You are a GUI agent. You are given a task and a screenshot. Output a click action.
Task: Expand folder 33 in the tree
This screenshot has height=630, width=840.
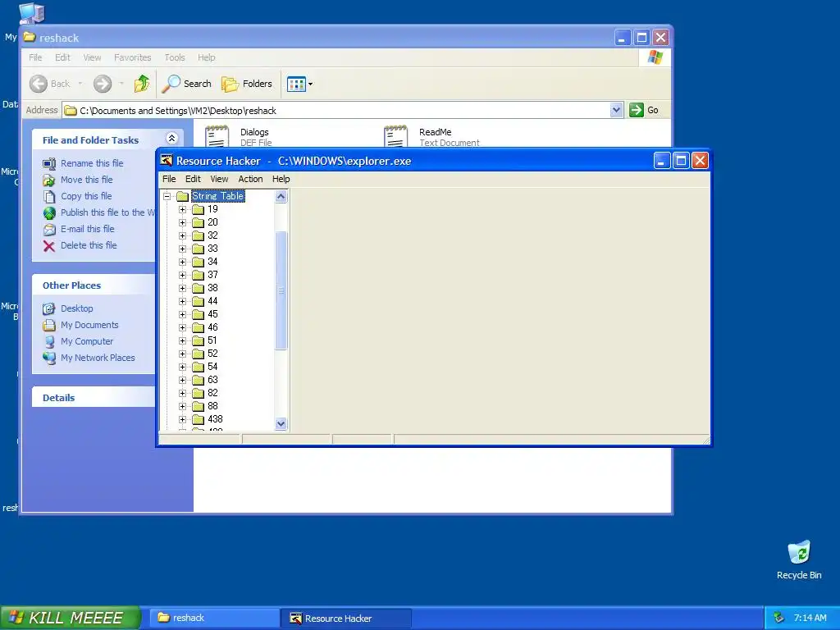pyautogui.click(x=183, y=249)
